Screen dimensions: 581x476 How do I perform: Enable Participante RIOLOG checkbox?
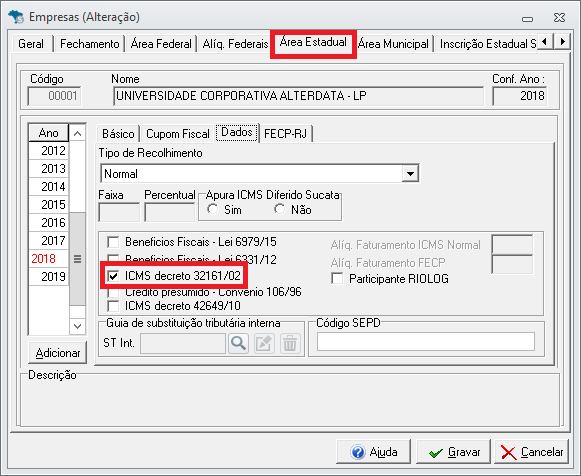(x=337, y=279)
